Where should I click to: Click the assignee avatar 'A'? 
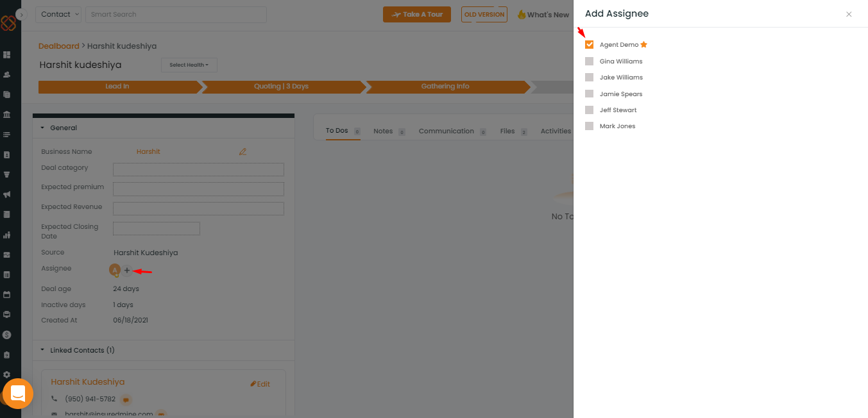[x=115, y=271]
